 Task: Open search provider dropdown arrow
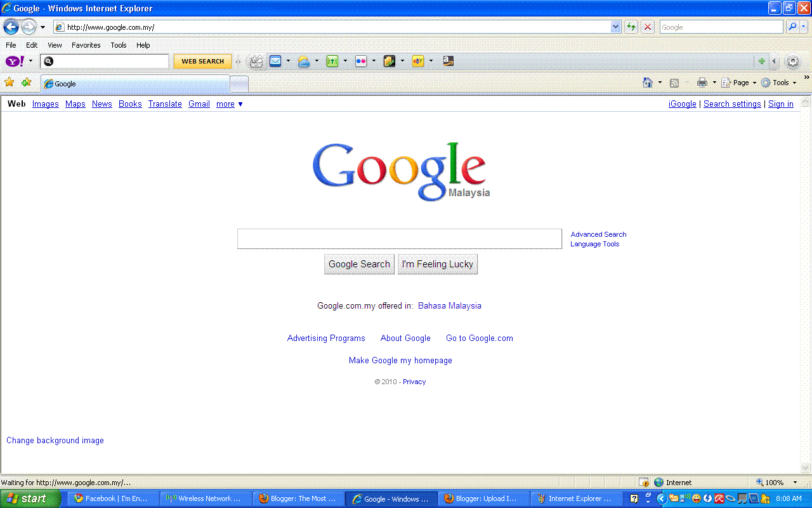pos(804,27)
